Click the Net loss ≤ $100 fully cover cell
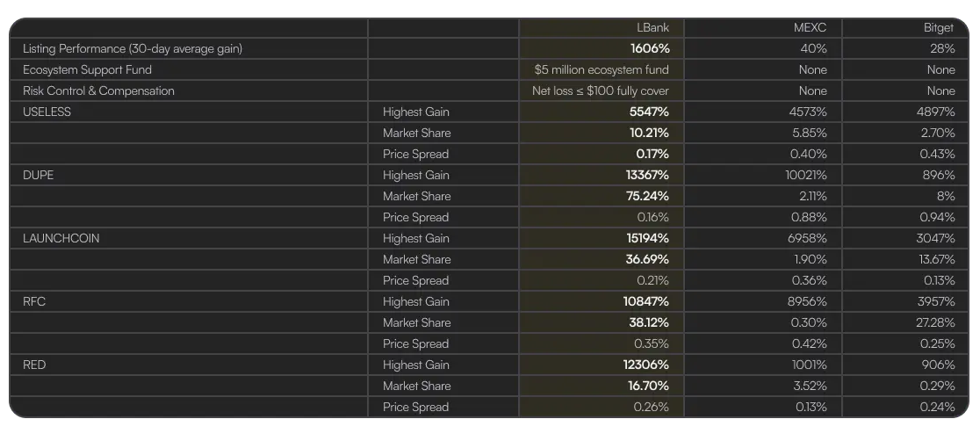This screenshot has height=448, width=980. [600, 90]
